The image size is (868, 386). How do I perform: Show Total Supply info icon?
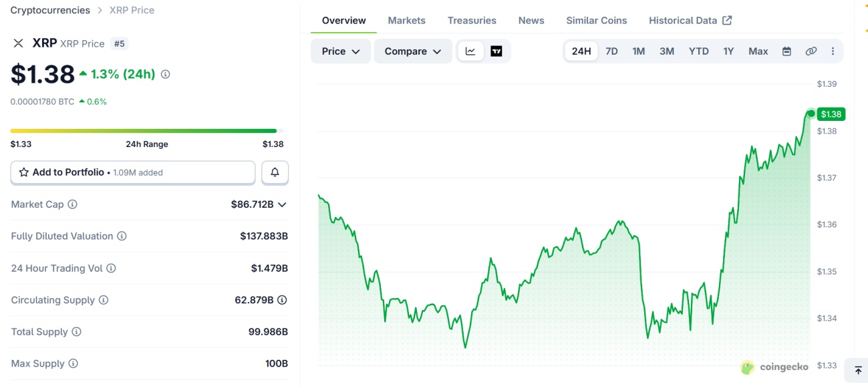pyautogui.click(x=77, y=332)
